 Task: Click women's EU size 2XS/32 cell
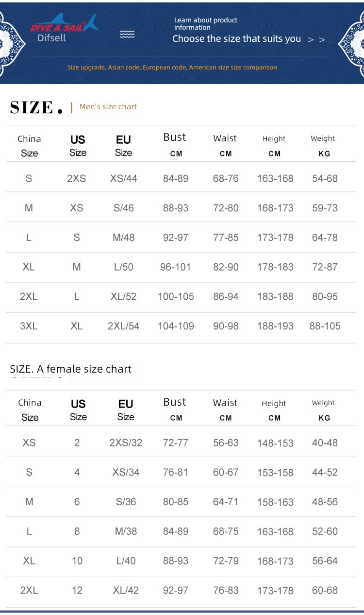[x=126, y=443]
